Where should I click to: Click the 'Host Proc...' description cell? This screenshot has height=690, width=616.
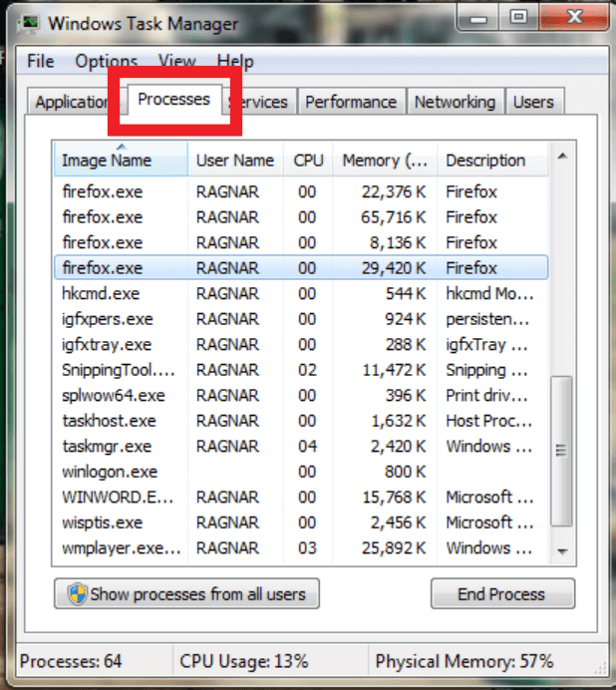coord(488,421)
